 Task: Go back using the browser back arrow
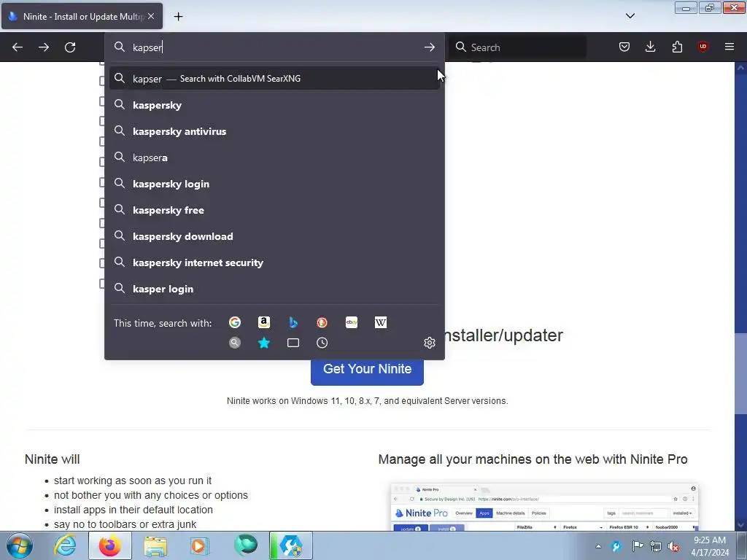point(18,47)
